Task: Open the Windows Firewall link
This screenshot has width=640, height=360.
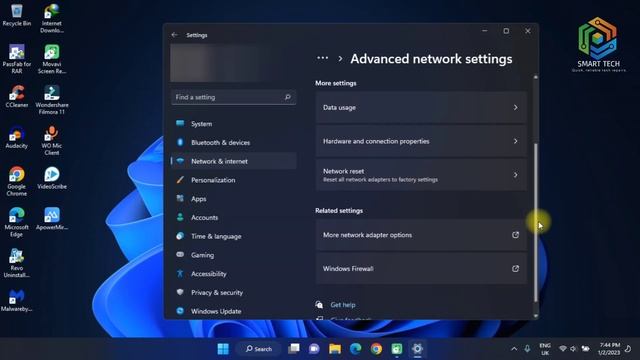Action: 421,269
